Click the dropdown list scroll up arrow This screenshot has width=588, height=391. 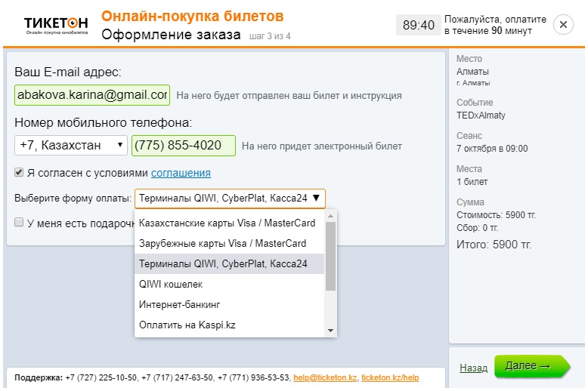tap(330, 216)
